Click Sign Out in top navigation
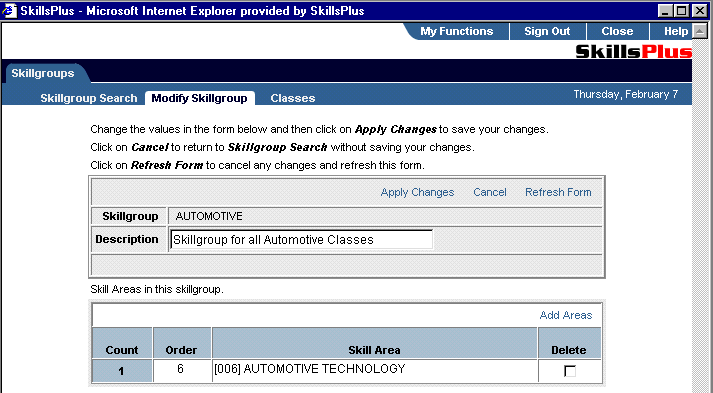 pos(547,31)
